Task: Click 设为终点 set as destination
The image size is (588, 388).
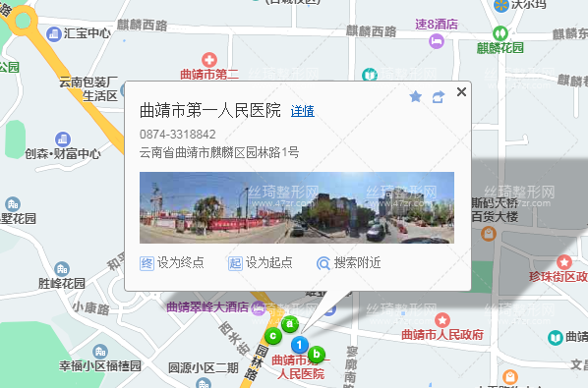Action: pos(172,263)
